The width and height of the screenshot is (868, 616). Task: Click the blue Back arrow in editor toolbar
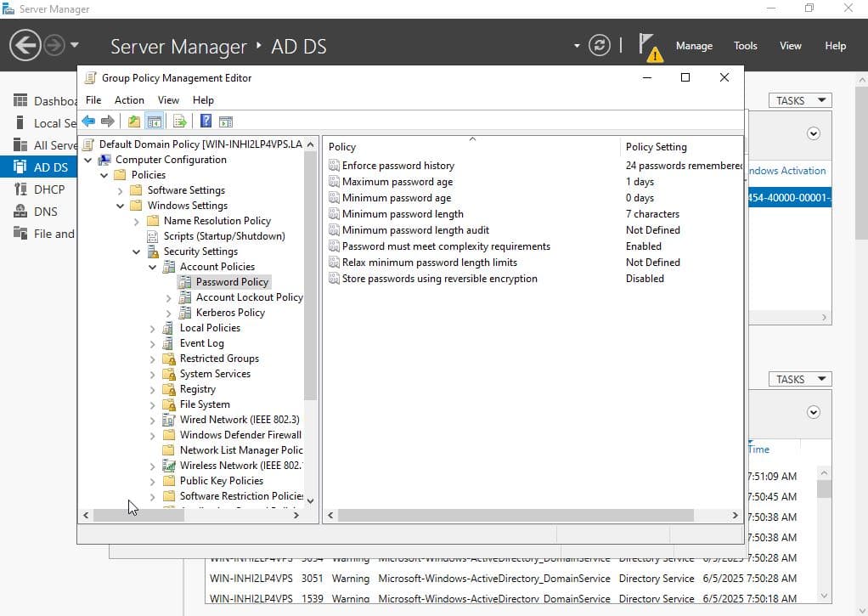tap(88, 122)
